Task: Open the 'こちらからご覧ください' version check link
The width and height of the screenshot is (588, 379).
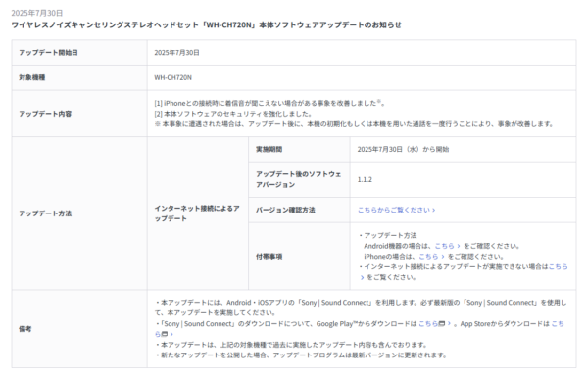Action: [x=396, y=210]
